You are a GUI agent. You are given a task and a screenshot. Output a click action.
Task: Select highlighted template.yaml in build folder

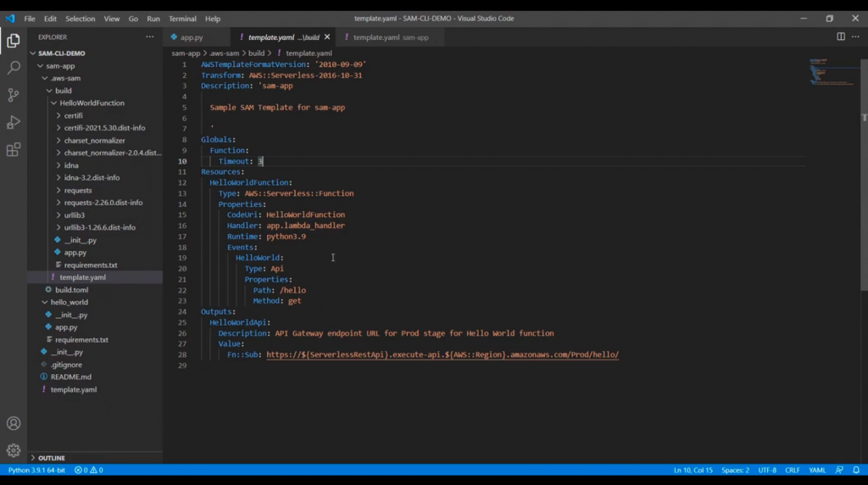click(x=95, y=277)
